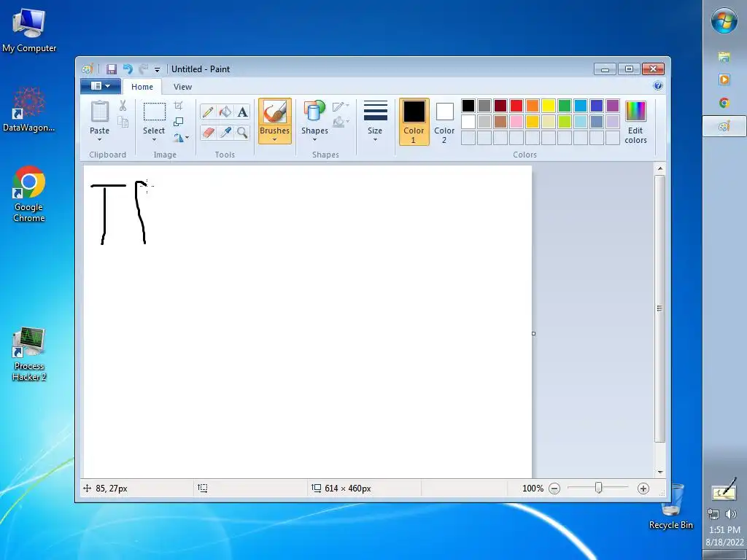Screen dimensions: 747x560
Task: Open Customize Quick Access Toolbar arrow
Action: 158,69
